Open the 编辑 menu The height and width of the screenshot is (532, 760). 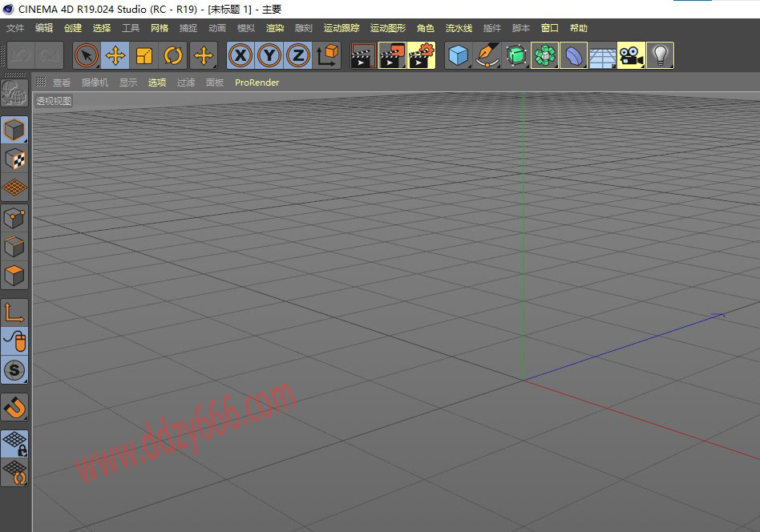[44, 28]
